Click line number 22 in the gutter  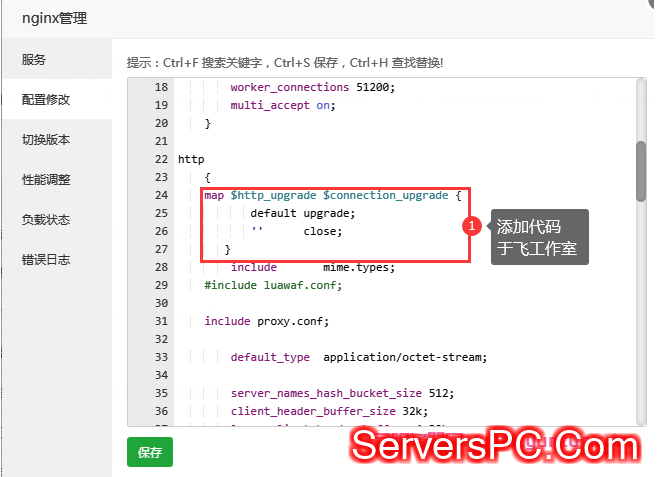161,159
